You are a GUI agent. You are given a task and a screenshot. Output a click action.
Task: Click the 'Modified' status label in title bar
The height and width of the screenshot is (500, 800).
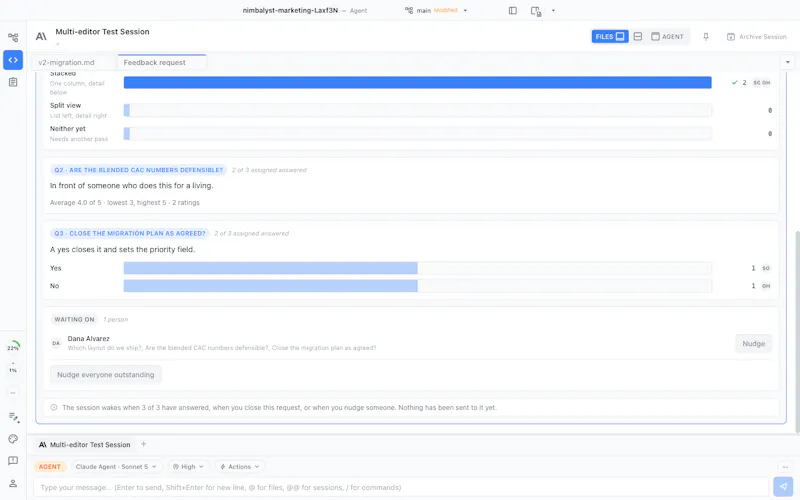(x=445, y=10)
